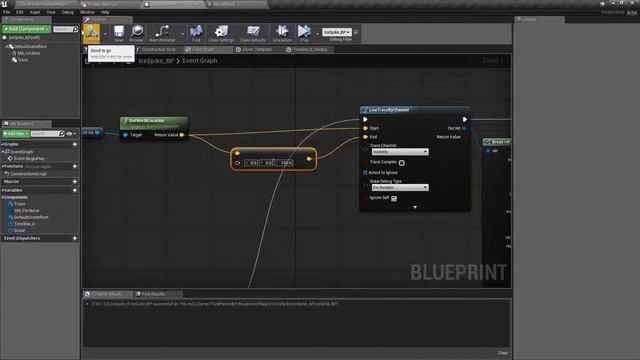The height and width of the screenshot is (360, 640).
Task: Click the End vector pin on LineTraceByChannel
Action: coord(365,137)
